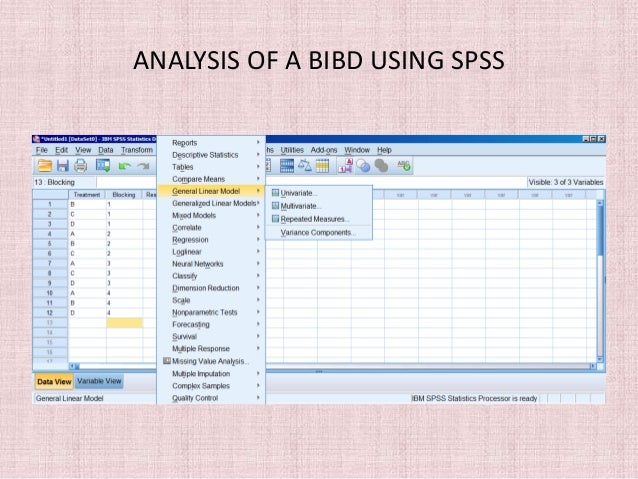Expand the Neural Networks submenu
Viewport: 638px width, 479px height.
(211, 264)
